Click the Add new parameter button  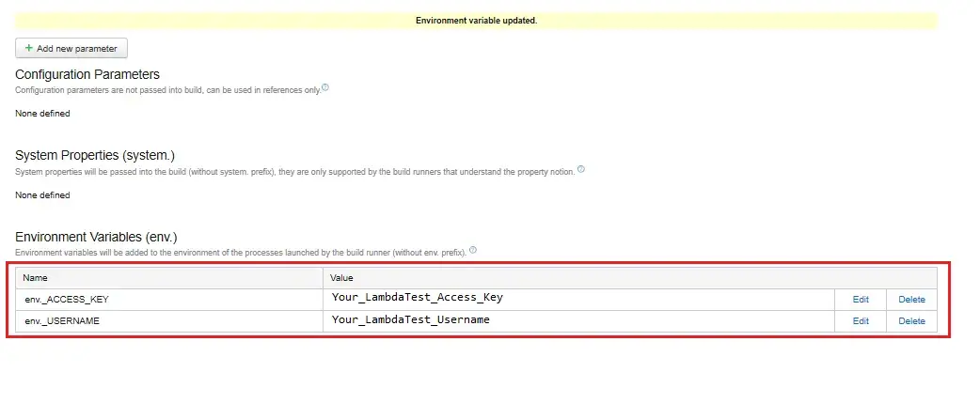[x=71, y=48]
